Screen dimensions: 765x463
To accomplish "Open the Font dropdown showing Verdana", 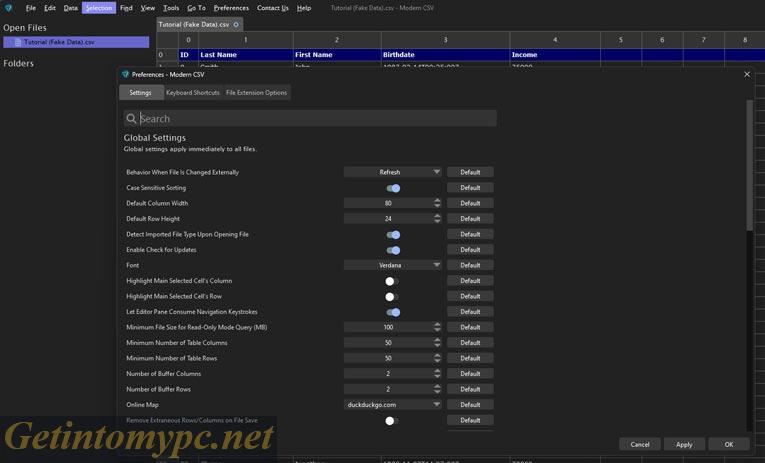I will click(x=393, y=265).
